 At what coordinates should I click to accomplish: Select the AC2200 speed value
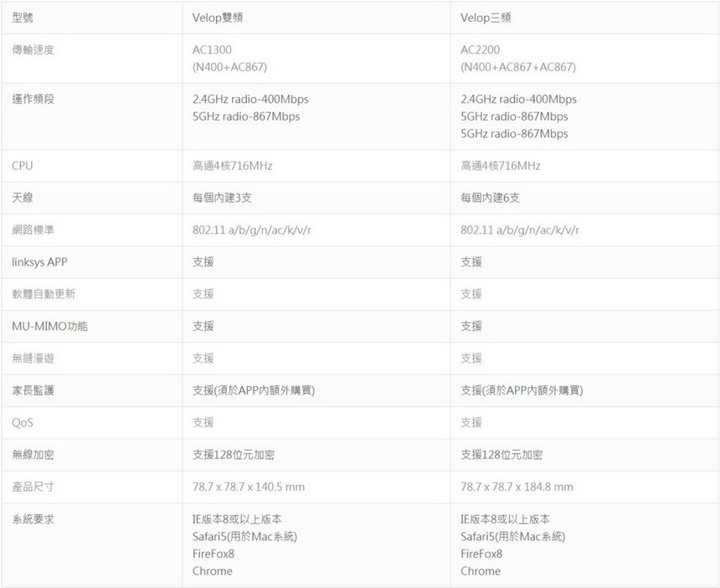(481, 49)
